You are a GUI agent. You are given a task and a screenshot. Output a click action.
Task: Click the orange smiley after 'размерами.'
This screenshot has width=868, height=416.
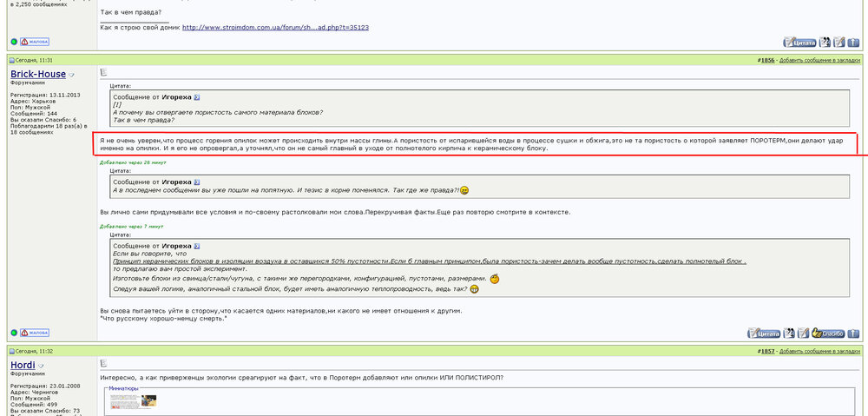click(x=495, y=279)
